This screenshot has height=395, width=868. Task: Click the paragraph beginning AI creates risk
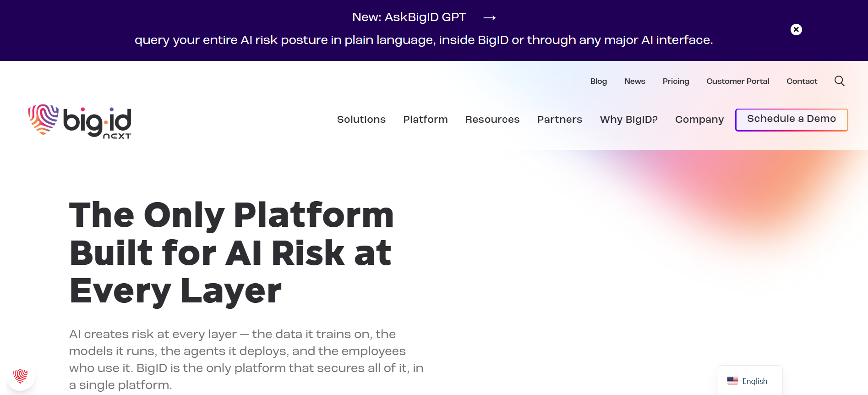click(x=246, y=360)
